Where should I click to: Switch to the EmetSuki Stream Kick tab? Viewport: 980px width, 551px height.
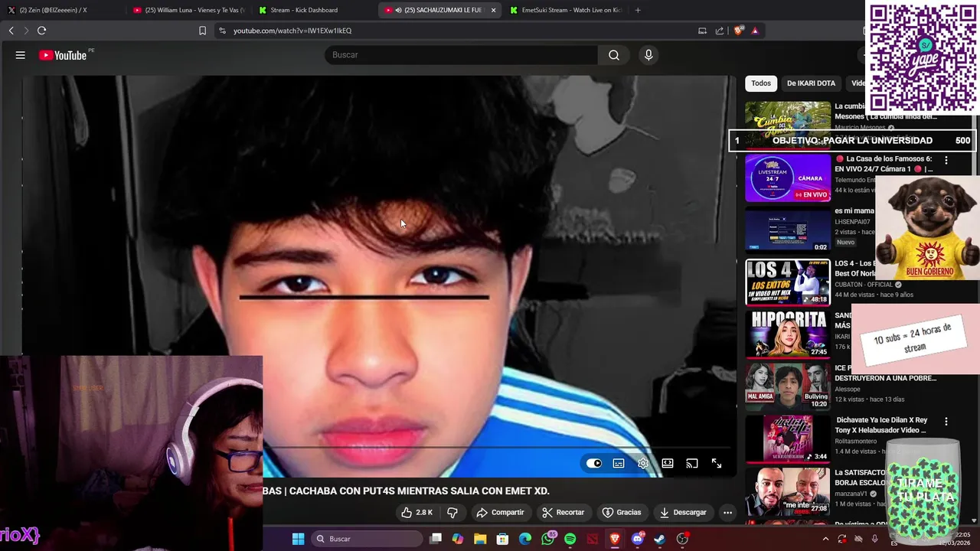[x=565, y=10]
